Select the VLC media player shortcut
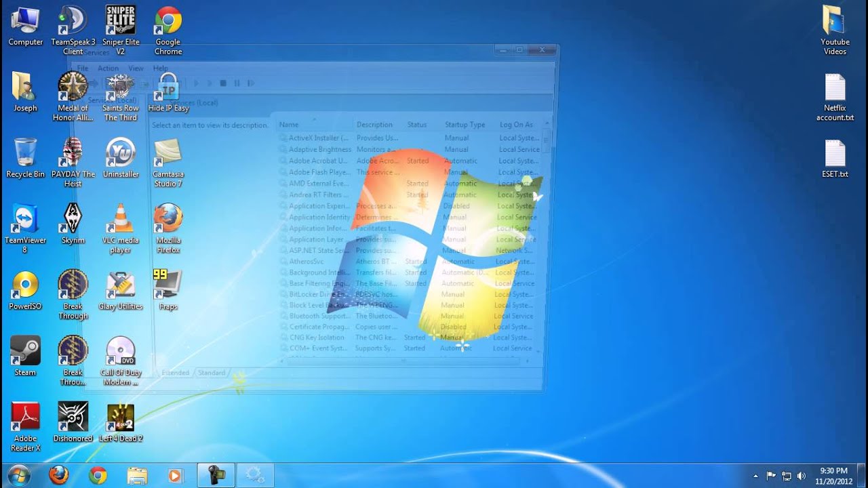 [x=120, y=228]
